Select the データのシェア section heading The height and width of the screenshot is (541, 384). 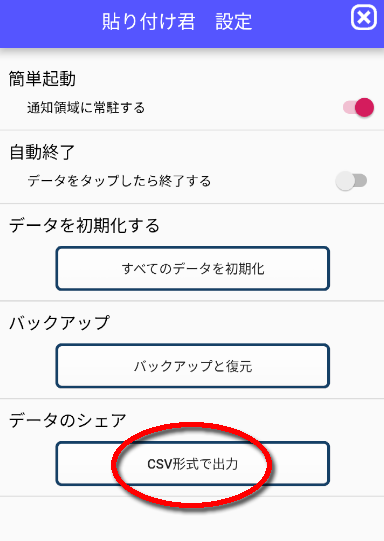pyautogui.click(x=68, y=421)
